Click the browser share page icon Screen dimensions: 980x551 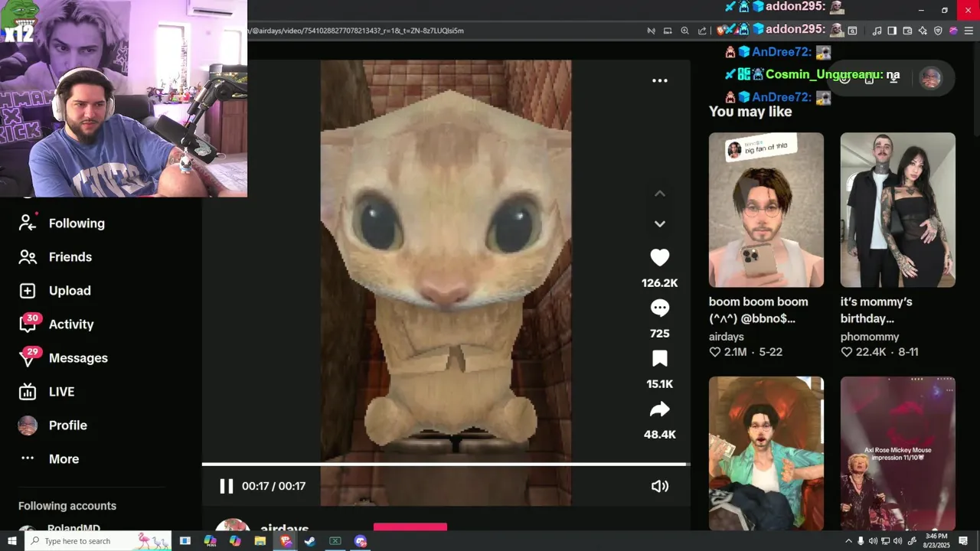tap(702, 31)
